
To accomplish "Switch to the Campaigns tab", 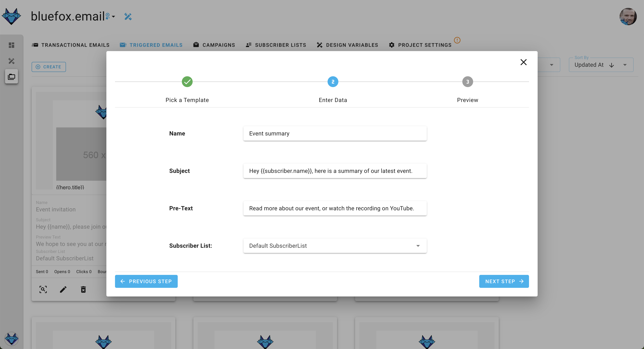I will point(214,45).
